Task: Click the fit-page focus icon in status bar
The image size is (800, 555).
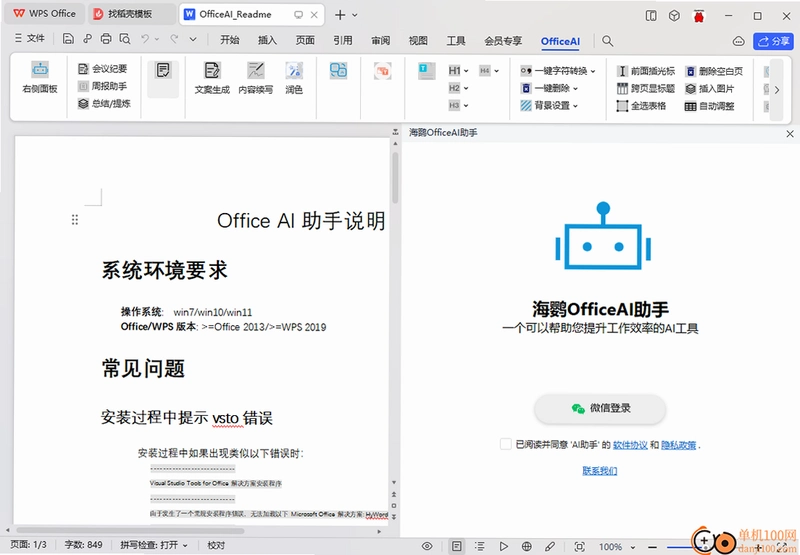Action: tap(579, 546)
